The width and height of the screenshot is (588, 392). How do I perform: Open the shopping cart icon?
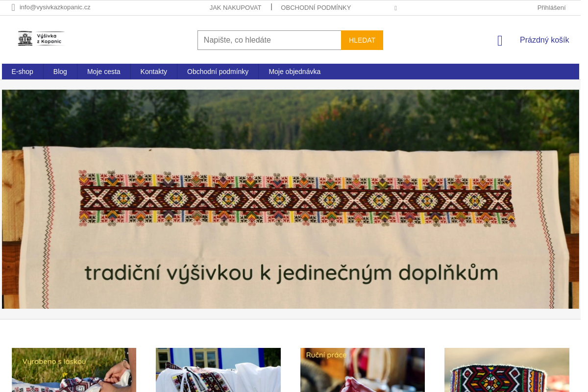pyautogui.click(x=500, y=41)
